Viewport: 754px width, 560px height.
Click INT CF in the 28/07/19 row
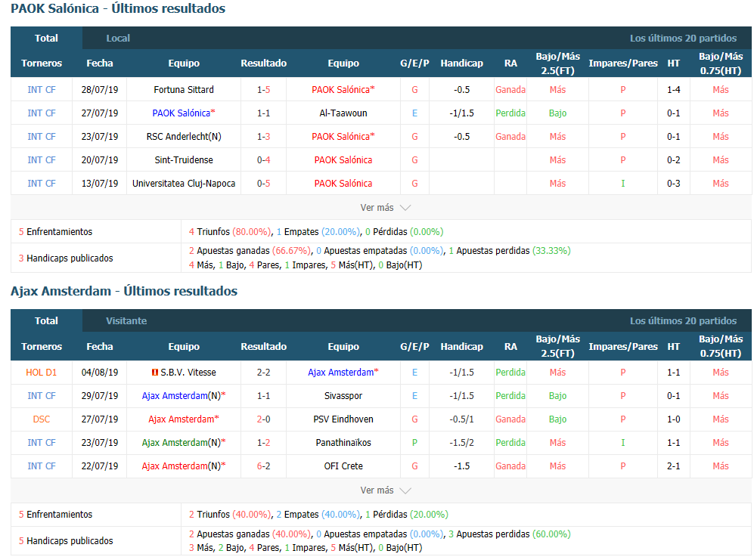(x=42, y=90)
